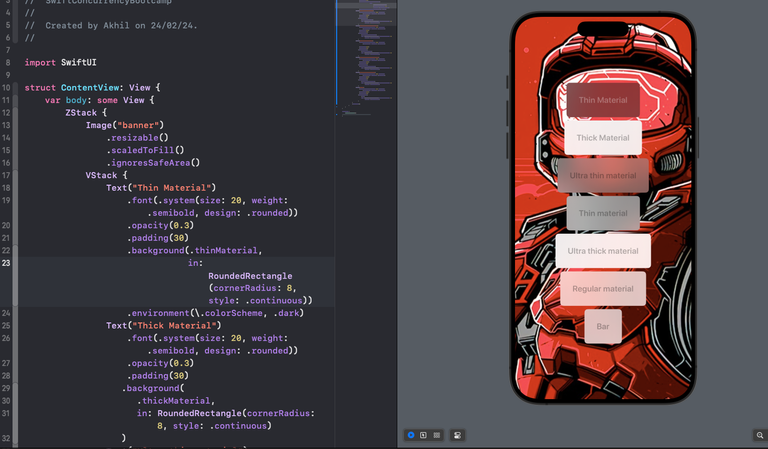Viewport: 768px width, 449px height.
Task: Switch canvas to Selectable preview mode
Action: coord(423,435)
